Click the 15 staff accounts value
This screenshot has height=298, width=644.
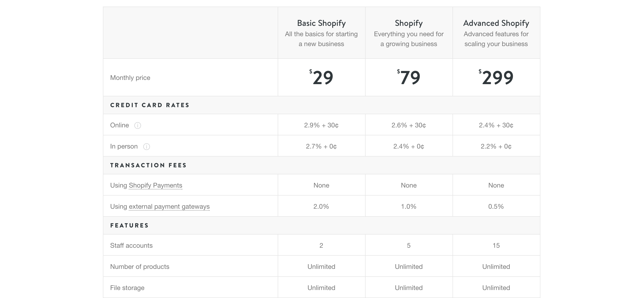496,246
